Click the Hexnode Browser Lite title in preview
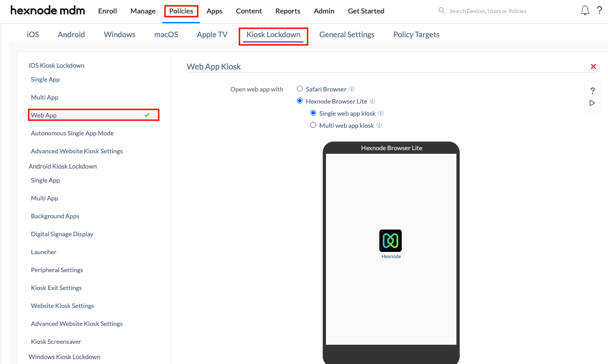The image size is (608, 364). point(391,148)
